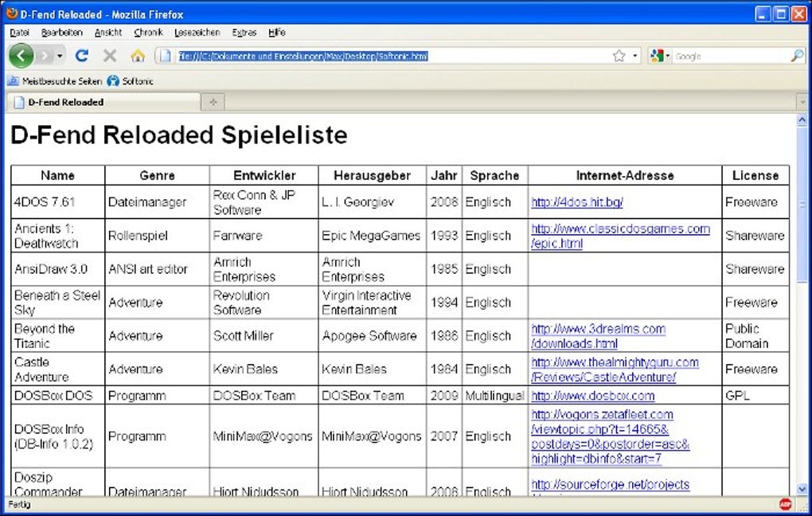The width and height of the screenshot is (812, 516).
Task: Open the www.dosbox.com link
Action: (593, 396)
